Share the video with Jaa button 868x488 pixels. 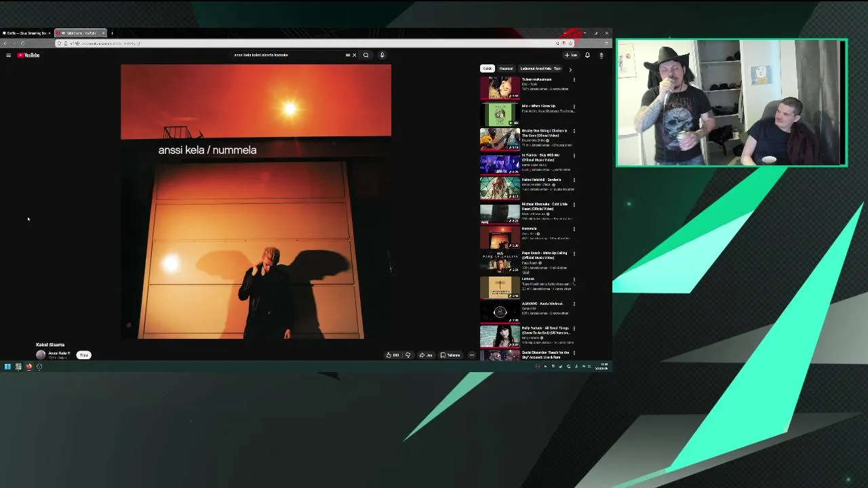pos(426,355)
